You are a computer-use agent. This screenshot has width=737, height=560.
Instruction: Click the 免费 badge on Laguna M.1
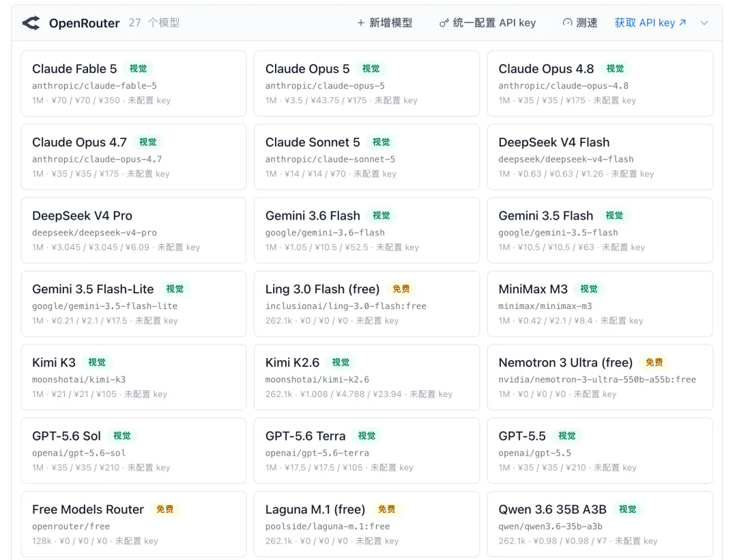(x=386, y=510)
